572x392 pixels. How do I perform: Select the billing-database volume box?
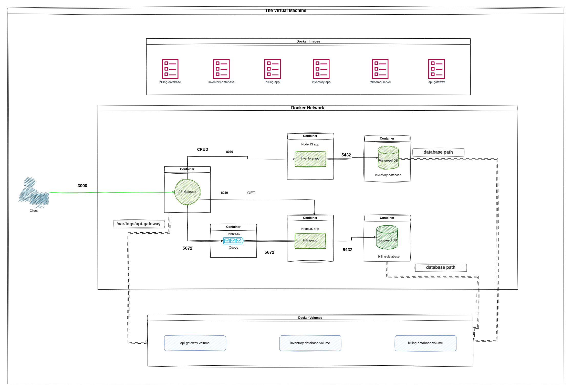425,343
